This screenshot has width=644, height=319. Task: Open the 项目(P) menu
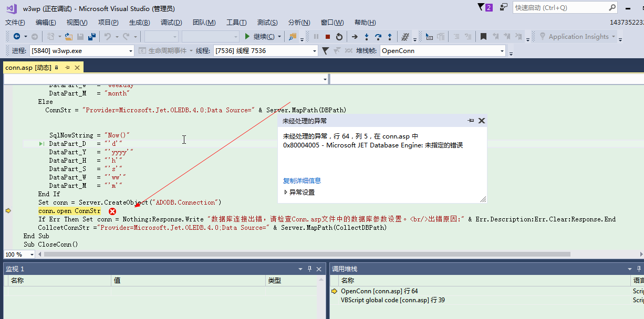click(108, 23)
